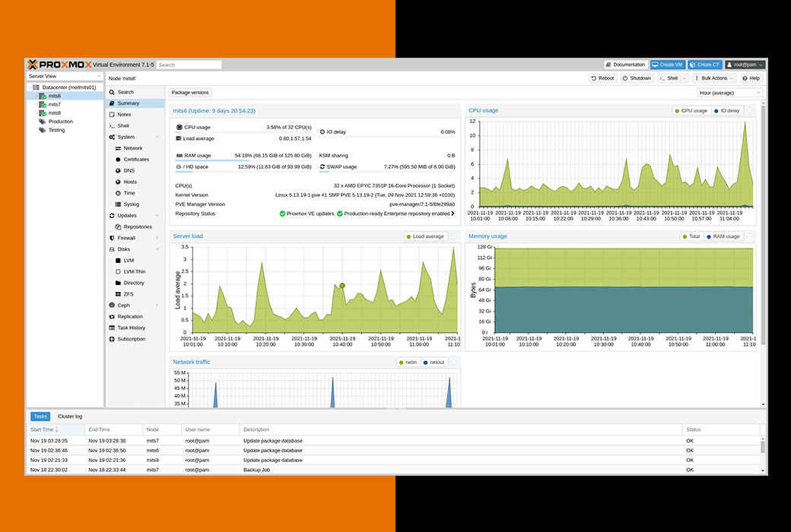Collapse the Datacenter (mellmits01) tree node

[x=30, y=87]
